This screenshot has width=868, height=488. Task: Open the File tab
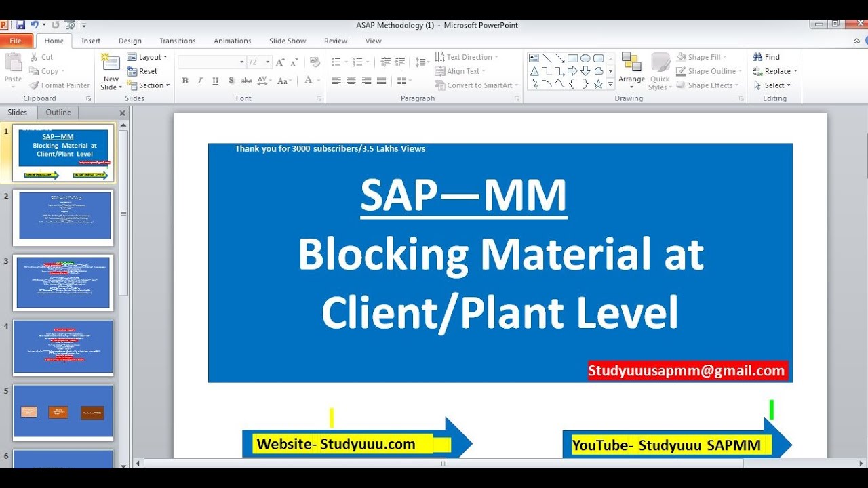click(16, 41)
